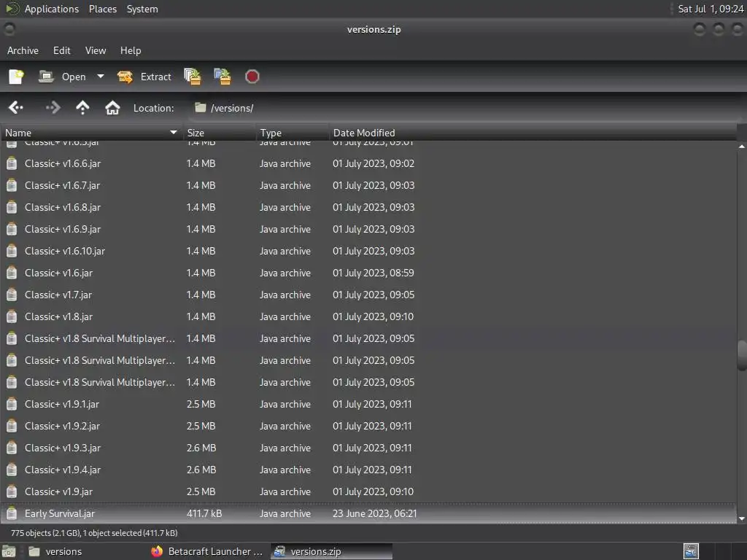The image size is (747, 560).
Task: Go up one level with the up arrow
Action: click(x=82, y=108)
